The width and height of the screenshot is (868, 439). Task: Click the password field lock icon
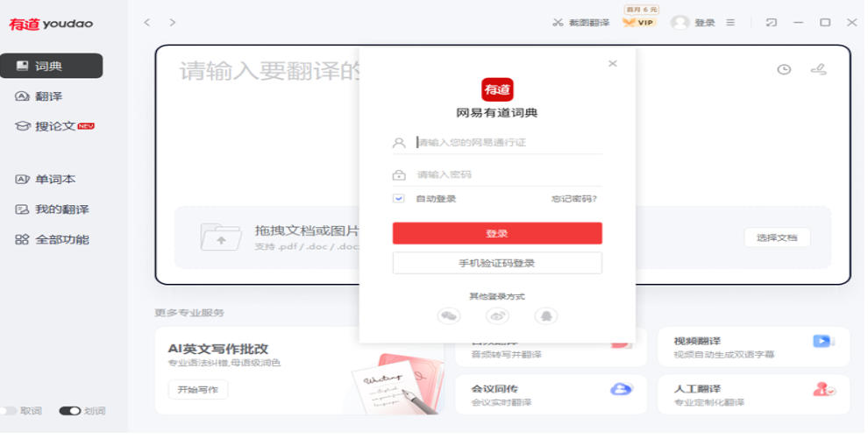399,174
